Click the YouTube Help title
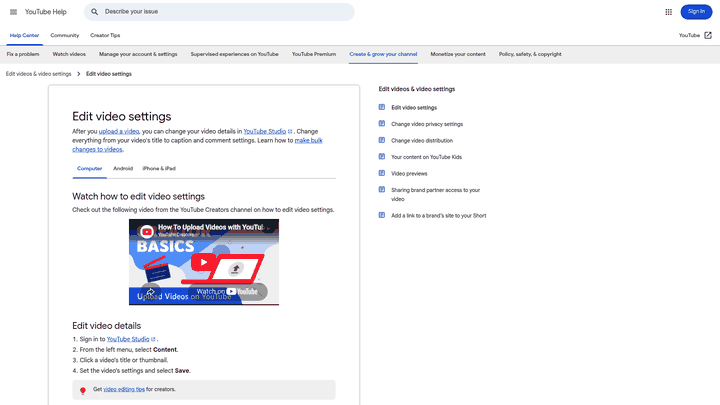The height and width of the screenshot is (405, 720). click(45, 12)
